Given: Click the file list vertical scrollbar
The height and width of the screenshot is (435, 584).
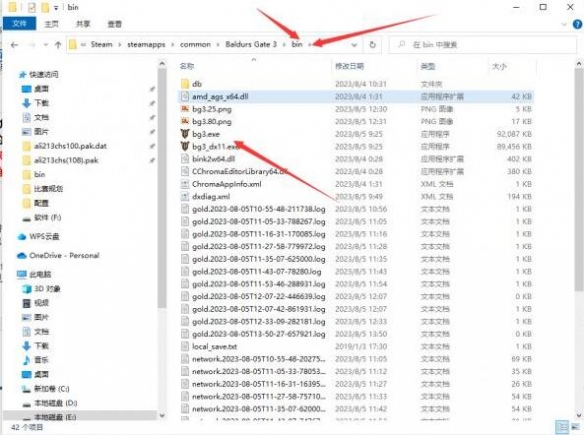Looking at the screenshot, I should point(579,179).
